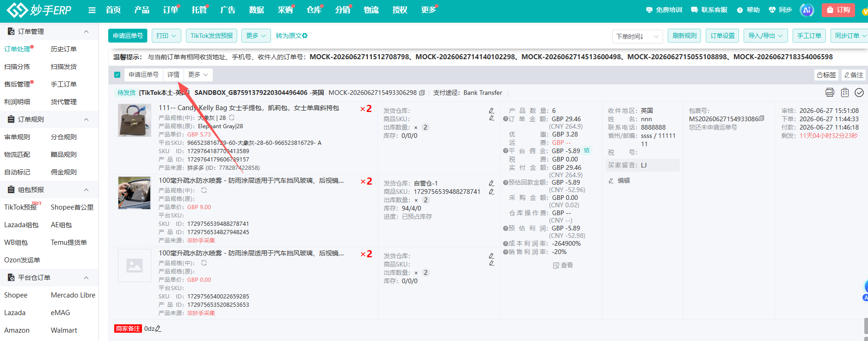The width and height of the screenshot is (868, 341).
Task: Open the 物流 top menu
Action: (371, 10)
